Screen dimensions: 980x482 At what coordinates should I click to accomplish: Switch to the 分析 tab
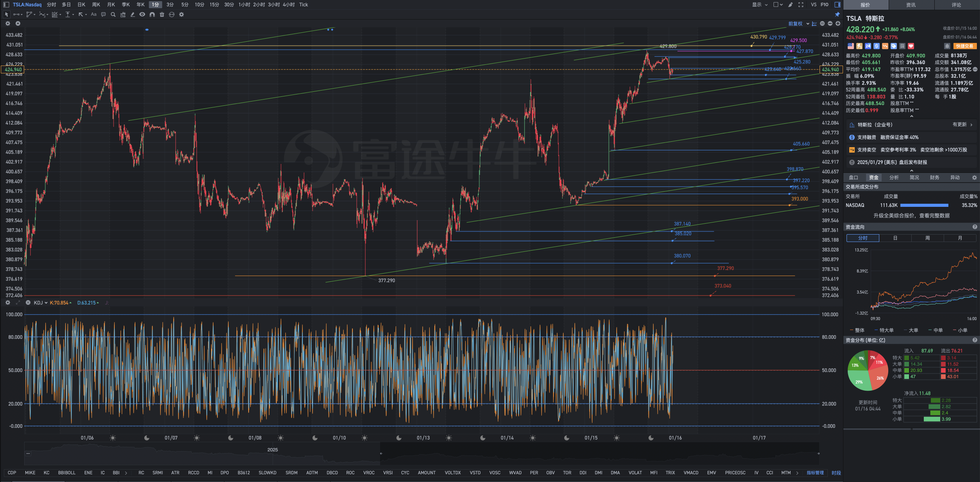pos(894,178)
